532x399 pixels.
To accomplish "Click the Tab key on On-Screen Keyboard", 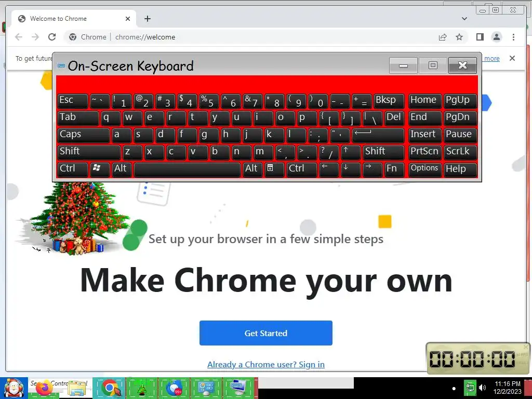I will 78,118.
